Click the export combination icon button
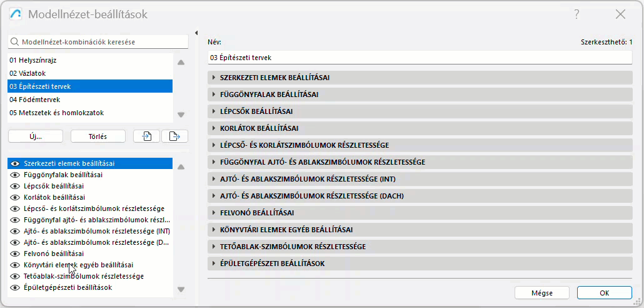The height and width of the screenshot is (308, 644). [x=174, y=136]
